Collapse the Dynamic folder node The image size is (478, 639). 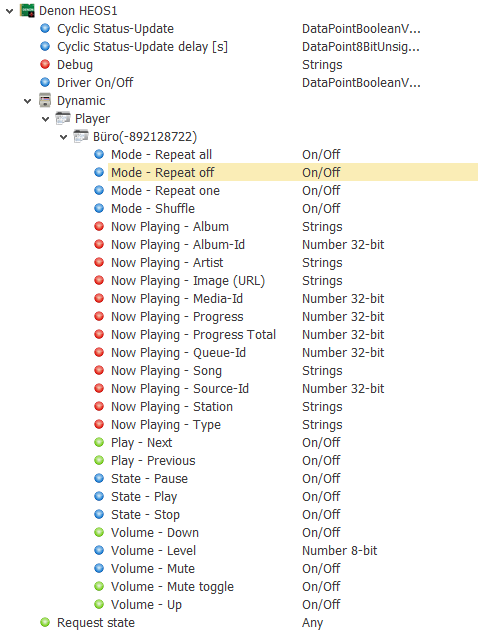coord(27,101)
